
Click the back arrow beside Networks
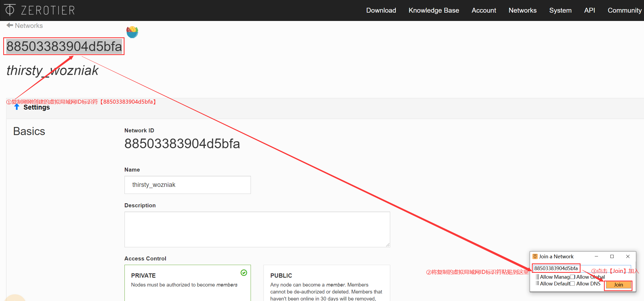pos(10,25)
